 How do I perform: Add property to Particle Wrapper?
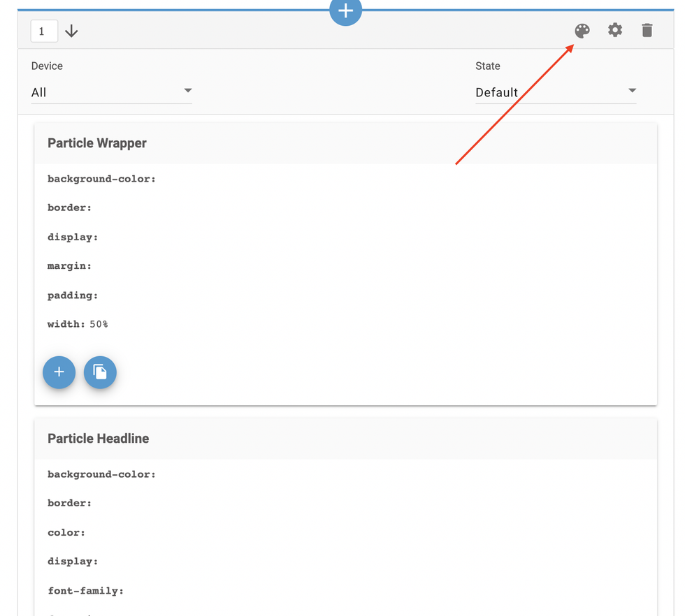(x=59, y=372)
